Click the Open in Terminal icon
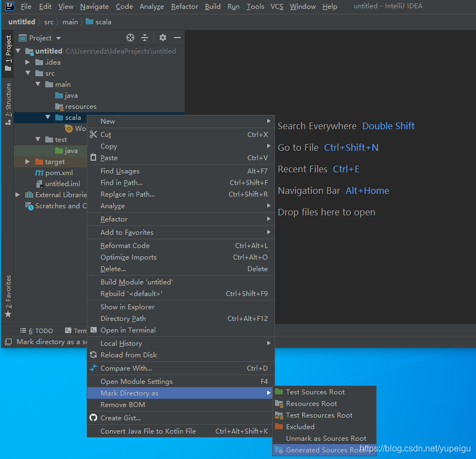The height and width of the screenshot is (459, 476). (x=94, y=330)
